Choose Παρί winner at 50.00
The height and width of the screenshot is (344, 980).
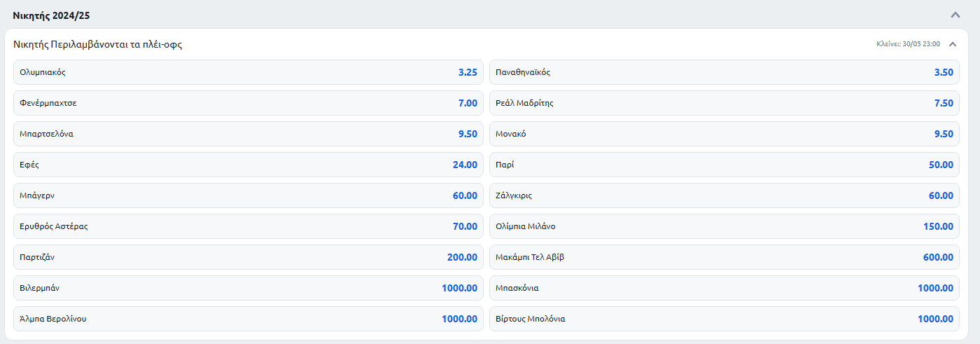[724, 165]
